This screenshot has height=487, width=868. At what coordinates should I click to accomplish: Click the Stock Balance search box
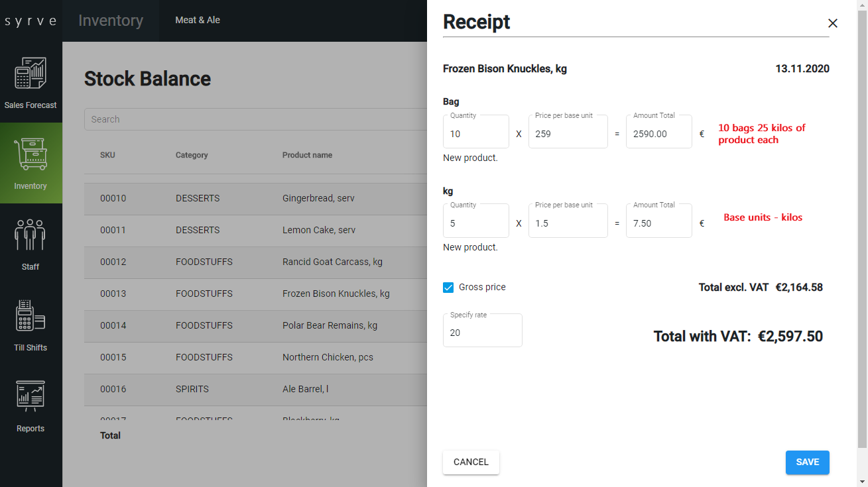click(255, 119)
